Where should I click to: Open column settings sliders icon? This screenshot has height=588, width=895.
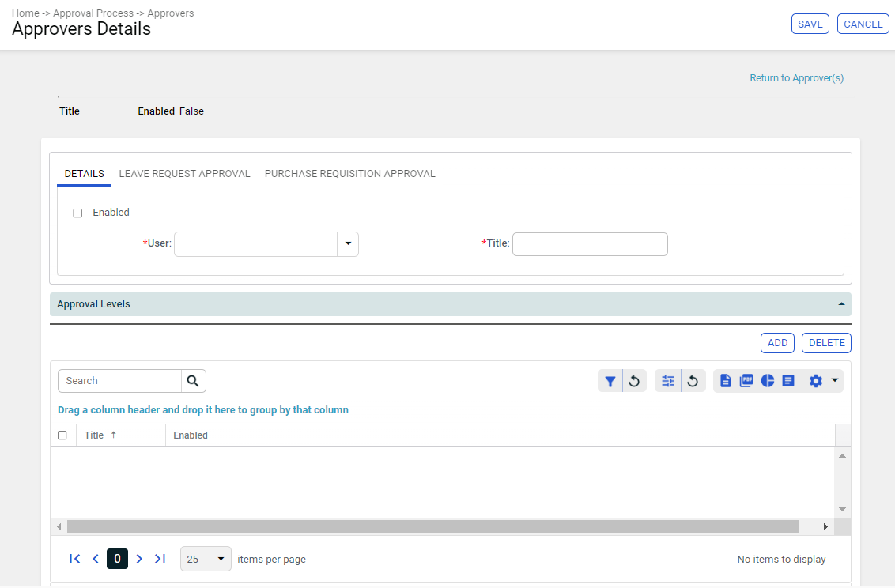[x=668, y=381]
